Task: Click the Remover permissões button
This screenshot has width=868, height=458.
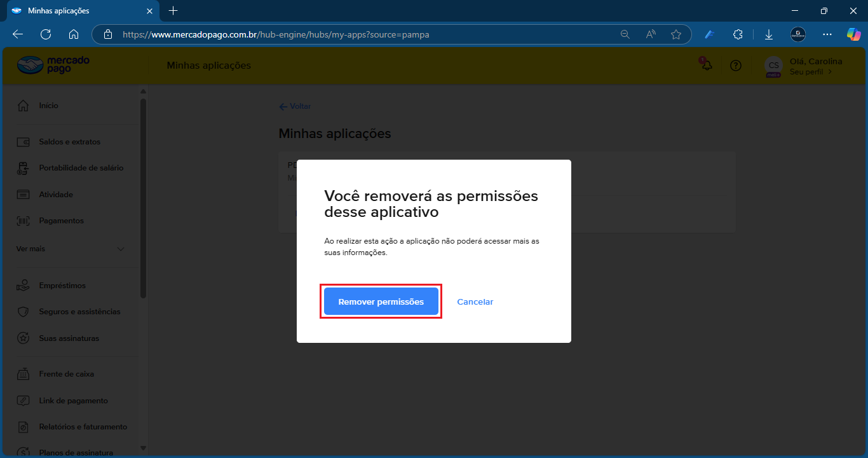Action: 381,302
